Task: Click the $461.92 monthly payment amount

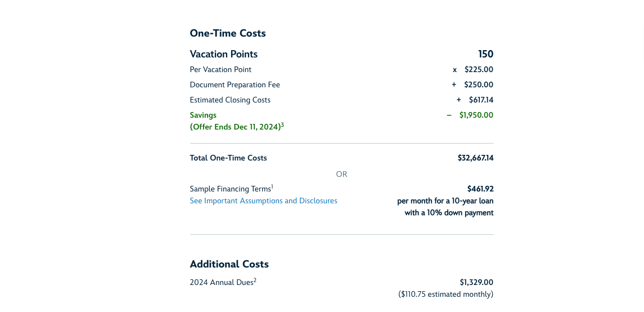Action: [x=480, y=189]
